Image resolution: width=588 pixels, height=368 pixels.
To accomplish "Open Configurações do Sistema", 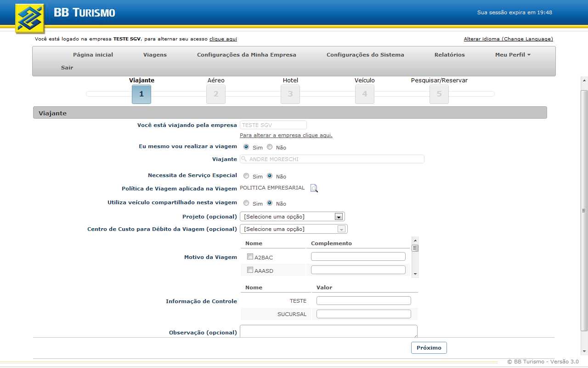I will 365,55.
